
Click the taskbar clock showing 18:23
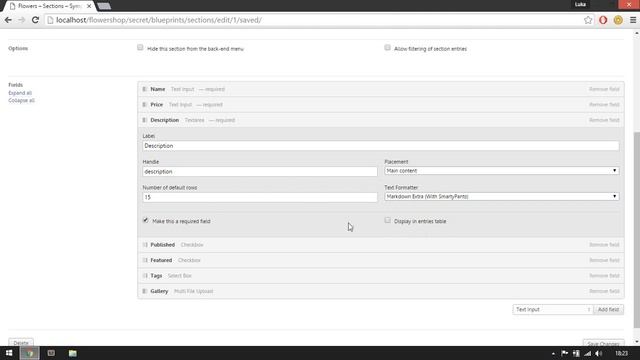point(621,353)
